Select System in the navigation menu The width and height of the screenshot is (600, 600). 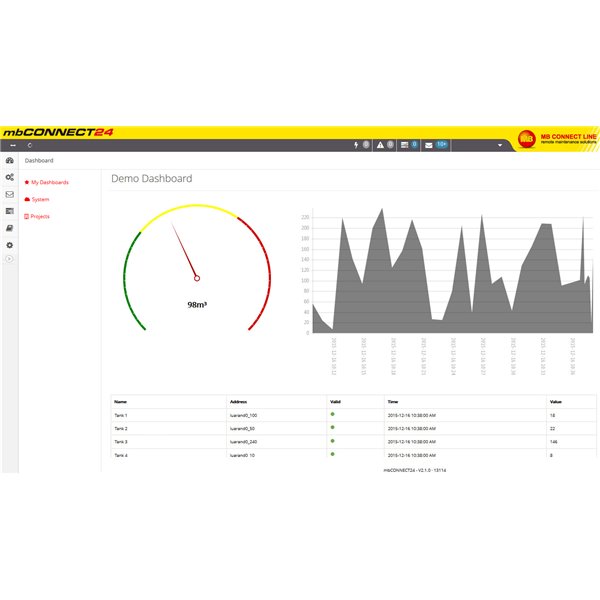[39, 200]
